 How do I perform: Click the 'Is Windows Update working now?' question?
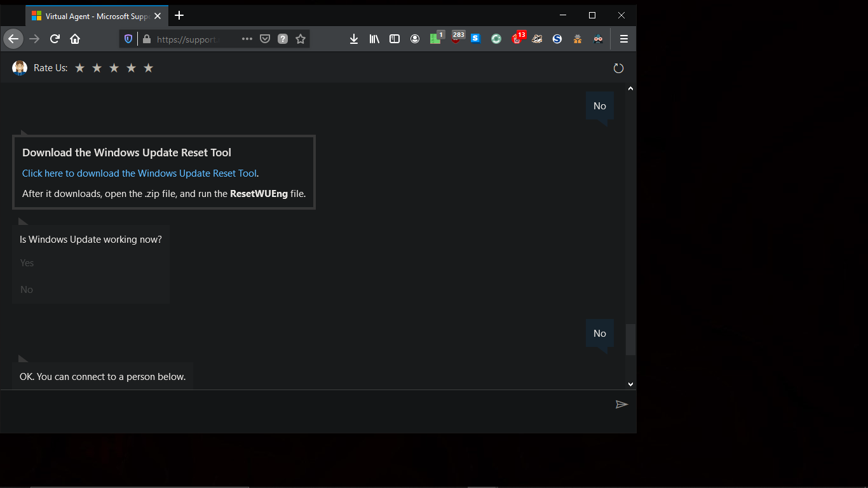91,240
